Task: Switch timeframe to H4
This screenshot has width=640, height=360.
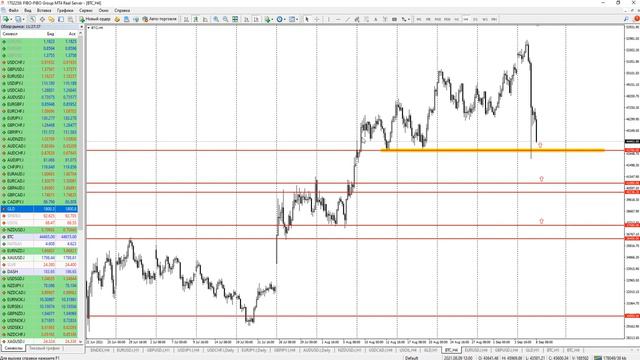Action: tap(466, 19)
